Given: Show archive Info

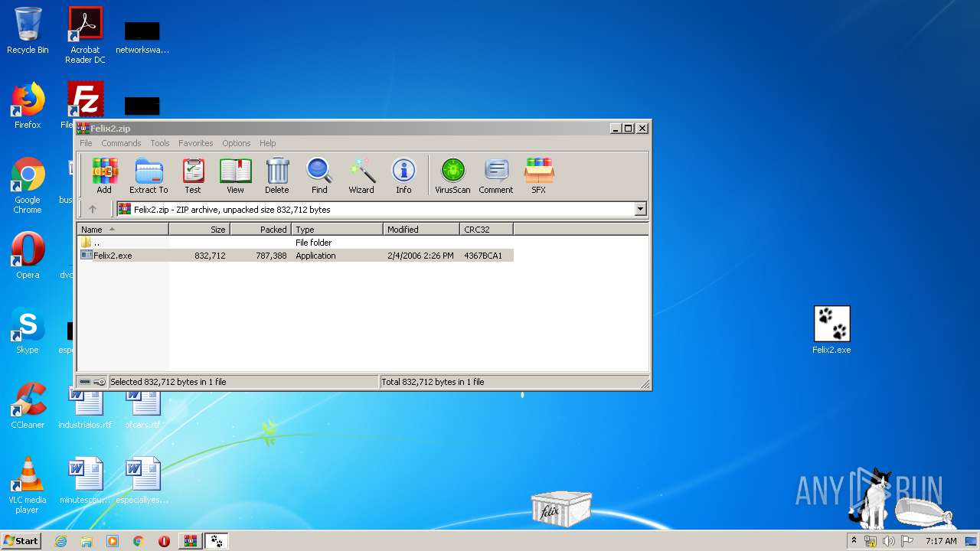Looking at the screenshot, I should pyautogui.click(x=403, y=176).
